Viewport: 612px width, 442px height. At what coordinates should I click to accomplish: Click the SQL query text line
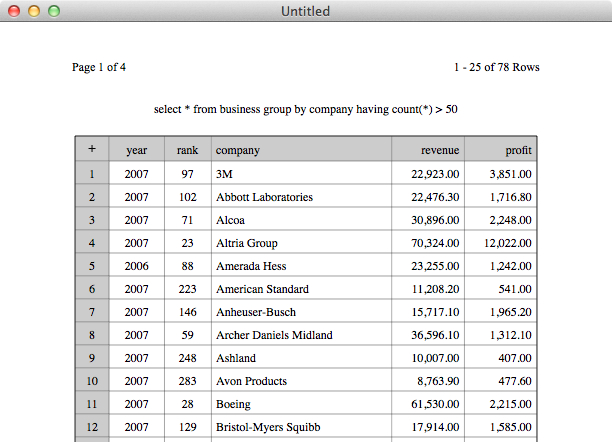306,109
